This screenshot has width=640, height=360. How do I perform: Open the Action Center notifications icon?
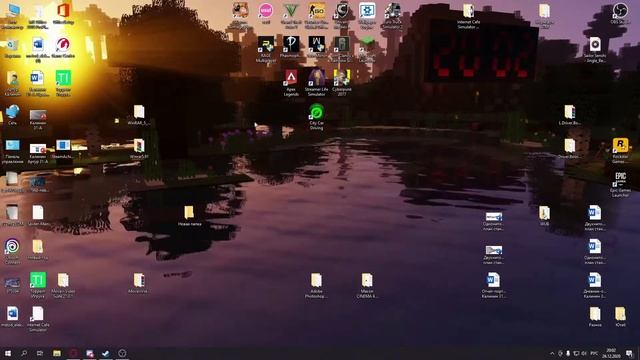[629, 353]
